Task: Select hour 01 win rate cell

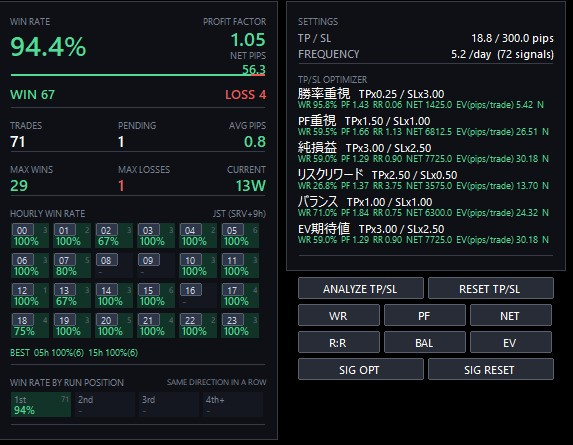Action: [72, 236]
